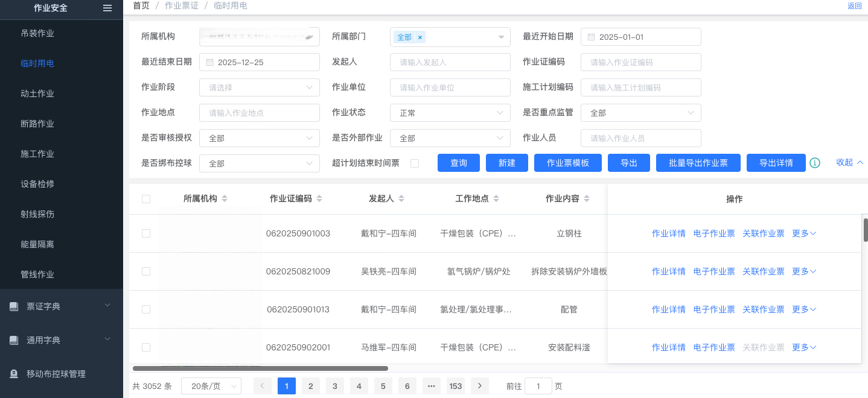The width and height of the screenshot is (868, 398).
Task: Click the horizontal scrollbar below the table
Action: pos(260,368)
